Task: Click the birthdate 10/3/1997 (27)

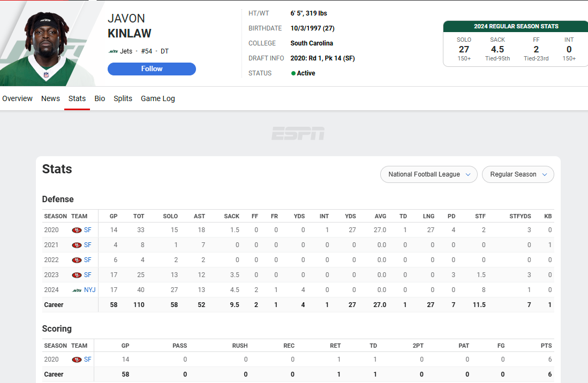Action: tap(312, 28)
